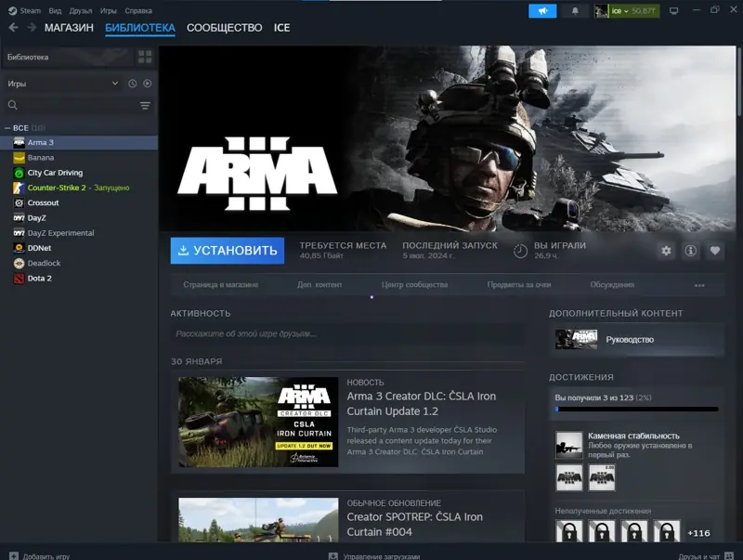Select Arma 3 in library list
This screenshot has height=560, width=743.
click(79, 143)
